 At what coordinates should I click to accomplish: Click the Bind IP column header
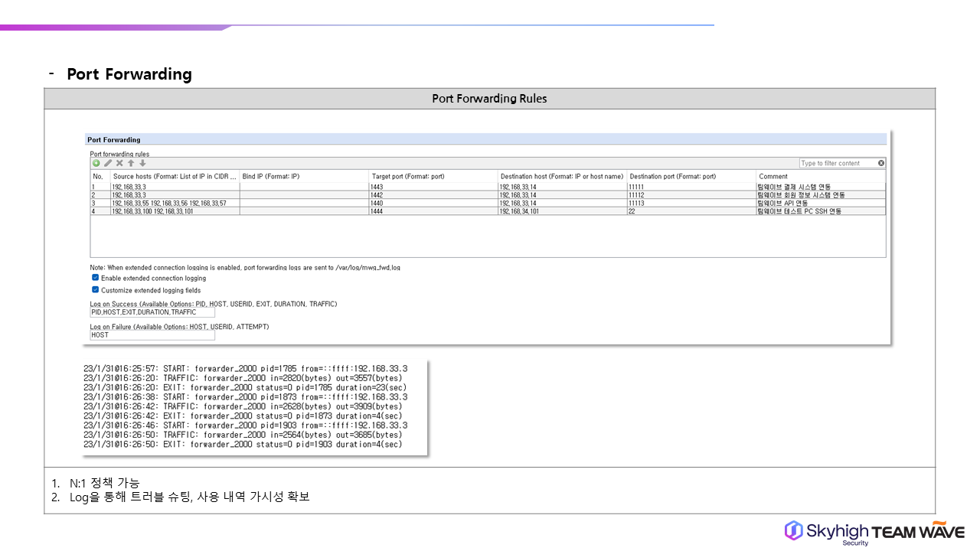coord(303,176)
